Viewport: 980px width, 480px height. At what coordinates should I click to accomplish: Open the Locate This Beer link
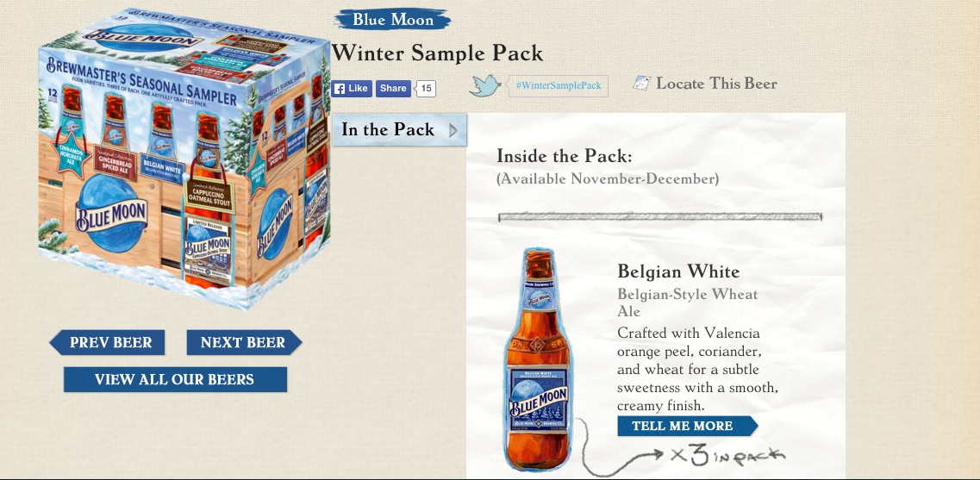coord(716,83)
